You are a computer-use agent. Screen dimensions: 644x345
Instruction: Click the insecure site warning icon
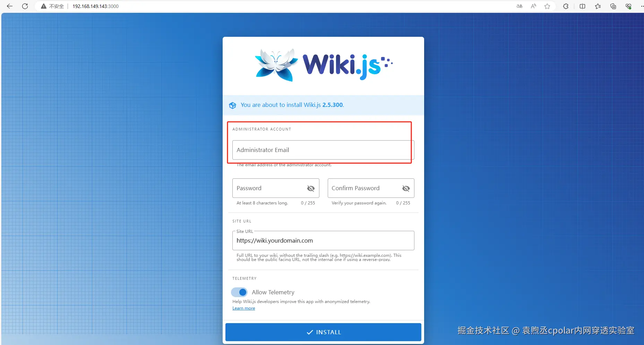click(x=44, y=6)
